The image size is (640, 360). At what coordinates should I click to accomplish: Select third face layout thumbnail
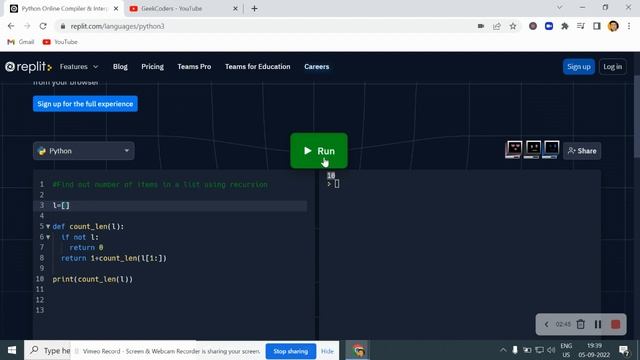tap(551, 149)
